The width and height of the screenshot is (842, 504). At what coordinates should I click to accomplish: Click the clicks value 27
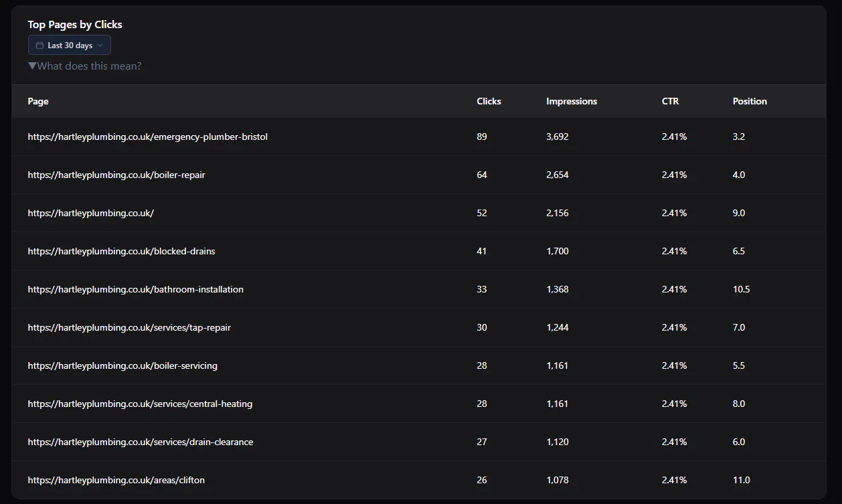(x=482, y=442)
